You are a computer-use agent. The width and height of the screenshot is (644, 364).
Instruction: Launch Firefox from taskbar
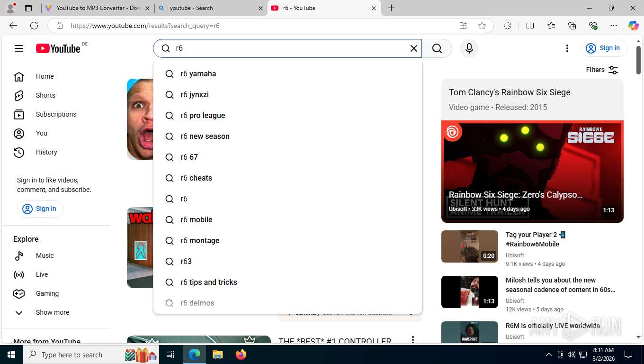coord(241,355)
